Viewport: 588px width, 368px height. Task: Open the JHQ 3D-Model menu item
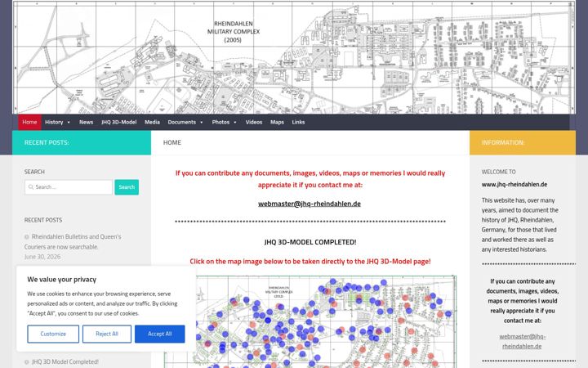tap(119, 122)
